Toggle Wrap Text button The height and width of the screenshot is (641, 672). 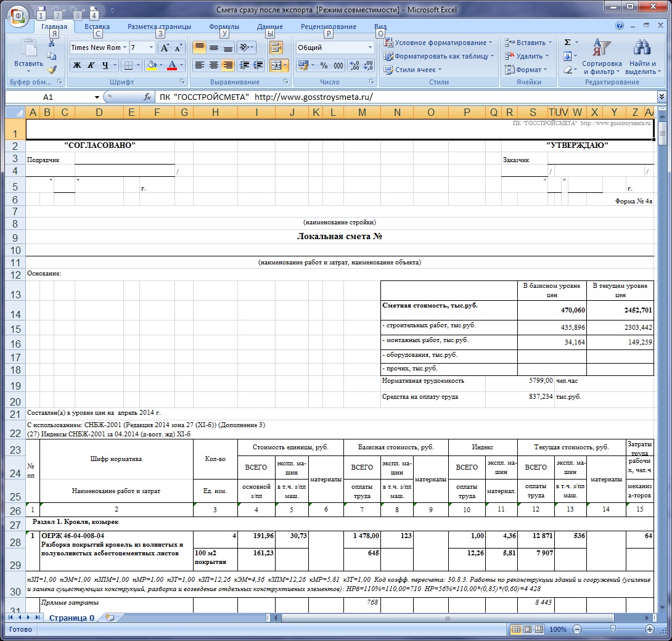coord(276,48)
